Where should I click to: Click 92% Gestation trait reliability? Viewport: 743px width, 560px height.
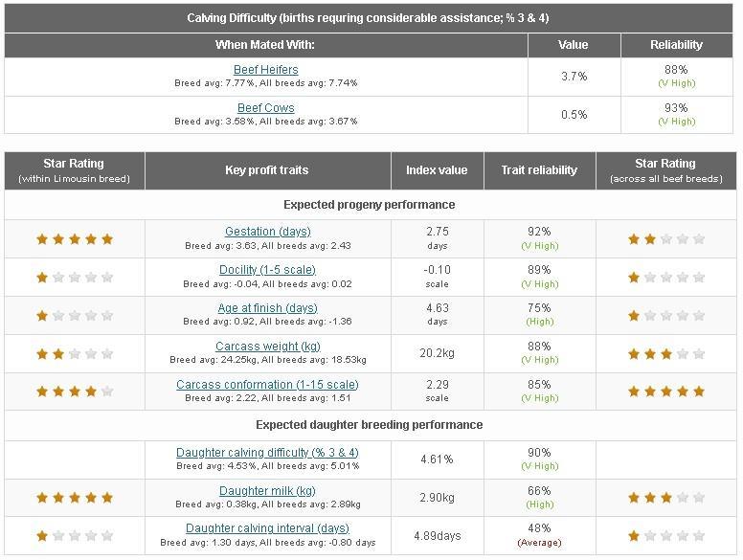(539, 237)
